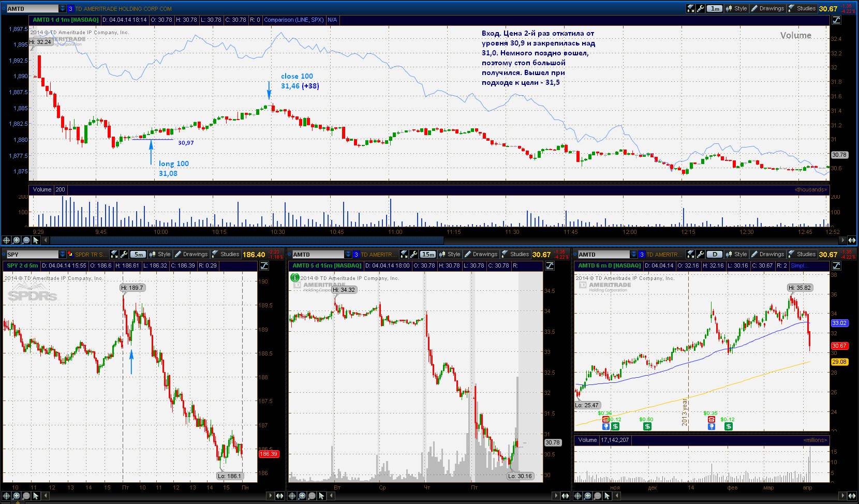
Task: Expand view icon at bottom right of 15m chart
Action: (x=566, y=496)
